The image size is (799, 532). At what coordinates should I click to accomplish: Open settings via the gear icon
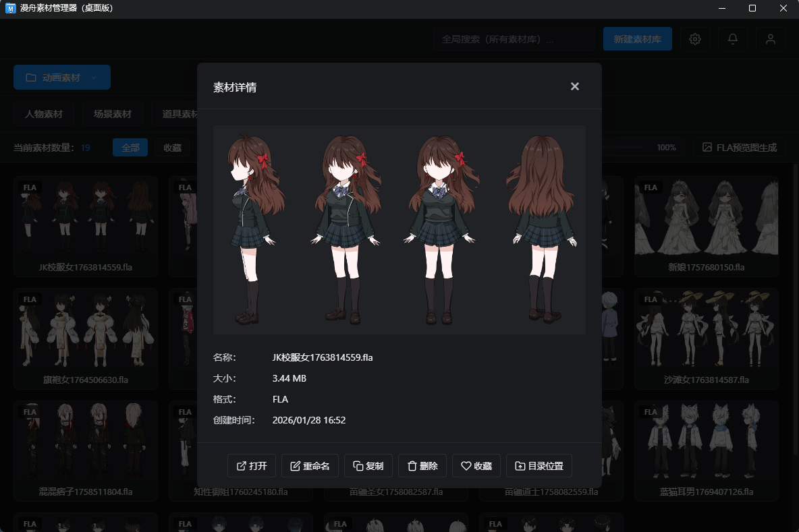tap(694, 39)
